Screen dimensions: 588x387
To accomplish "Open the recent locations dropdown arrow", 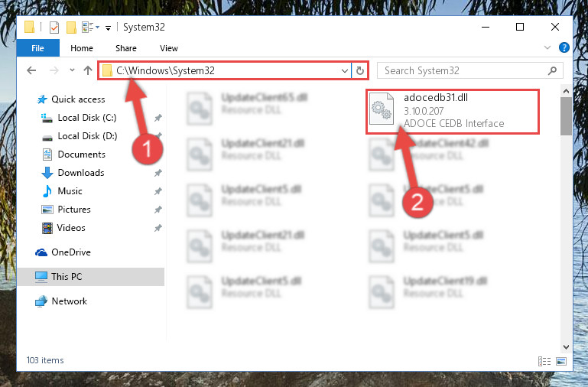I will pyautogui.click(x=72, y=70).
